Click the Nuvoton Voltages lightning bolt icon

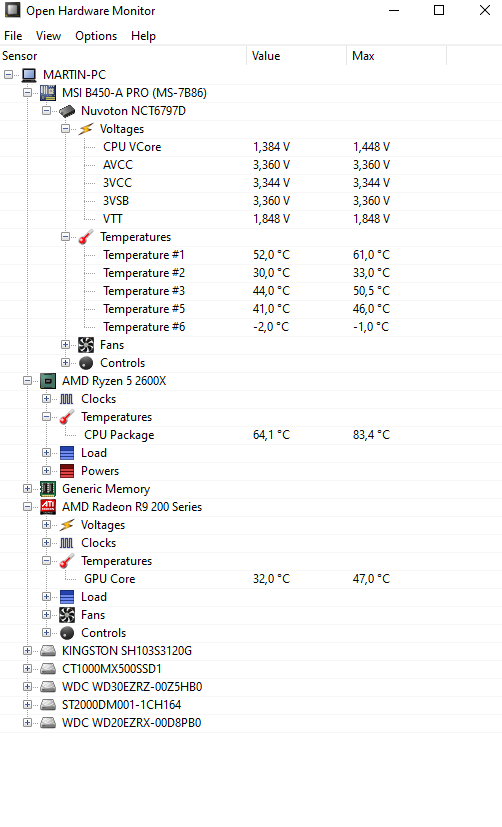point(86,129)
